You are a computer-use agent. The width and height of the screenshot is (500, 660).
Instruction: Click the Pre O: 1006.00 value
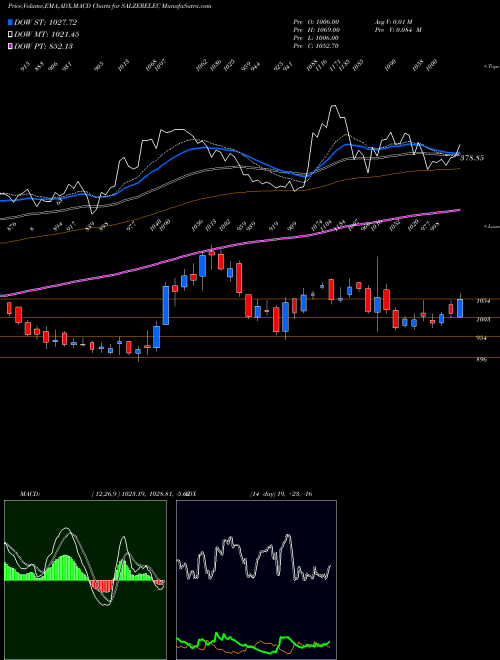pyautogui.click(x=316, y=22)
